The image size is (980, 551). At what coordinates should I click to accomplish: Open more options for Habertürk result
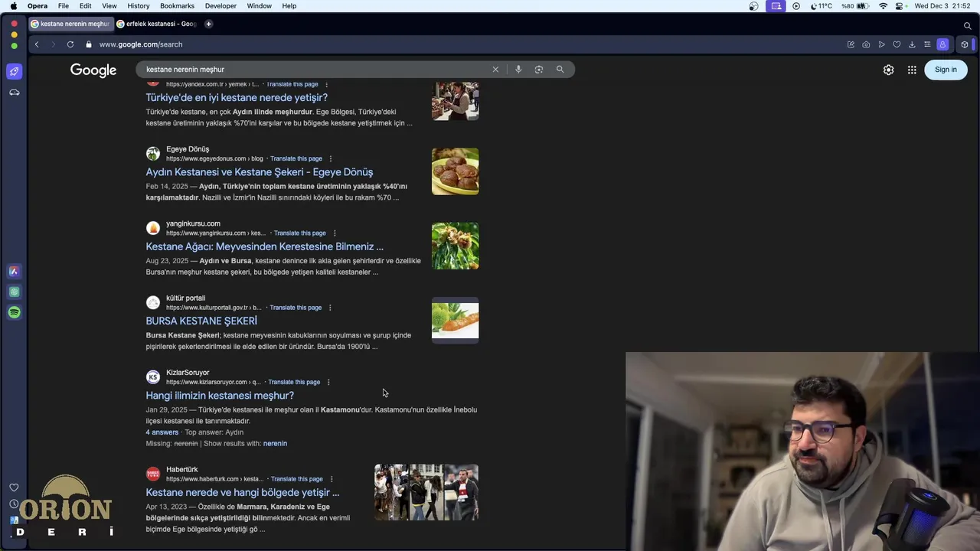(332, 479)
